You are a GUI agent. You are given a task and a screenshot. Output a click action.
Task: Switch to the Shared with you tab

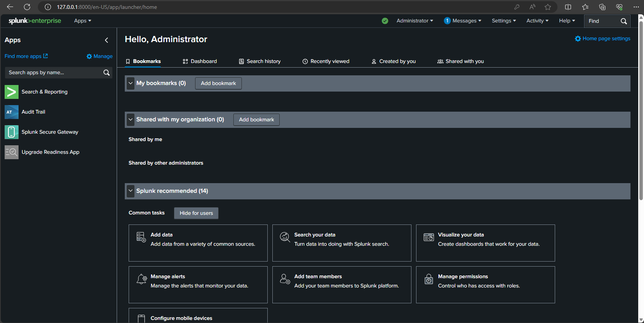pos(460,61)
